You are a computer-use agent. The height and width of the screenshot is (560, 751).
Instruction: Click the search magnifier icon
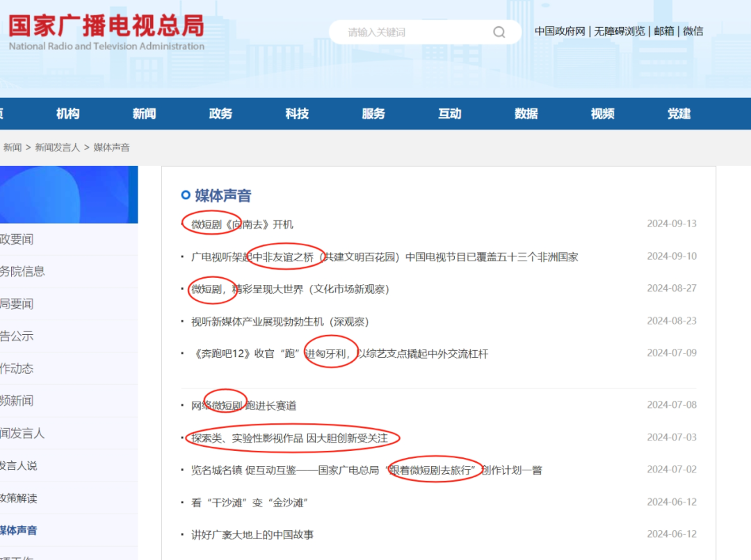[499, 32]
